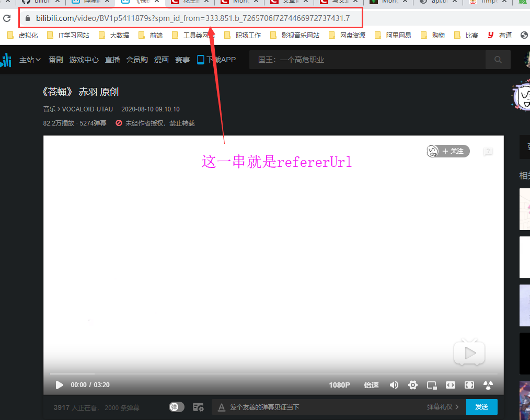530x420 pixels.
Task: Enable the picture-in-picture mini player
Action: (432, 384)
